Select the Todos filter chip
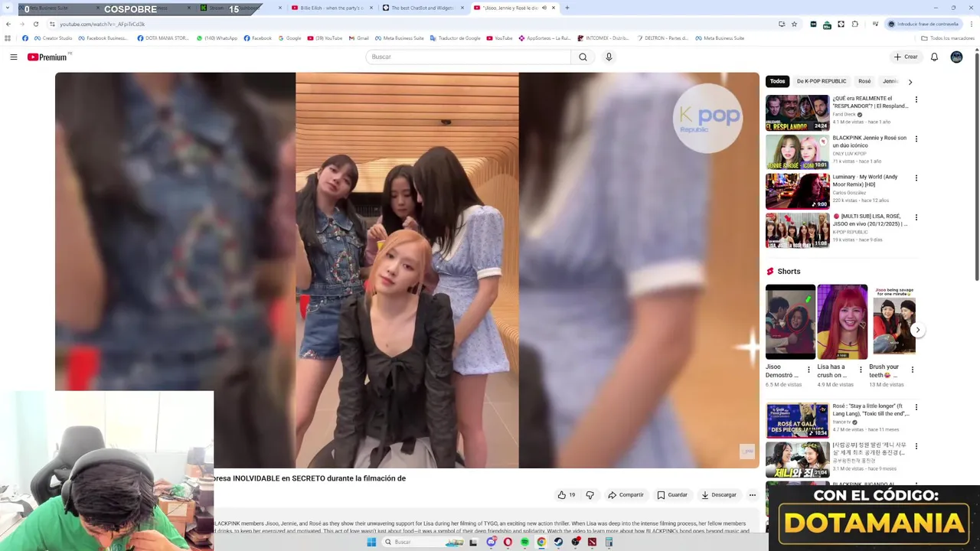980x551 pixels. pos(777,81)
